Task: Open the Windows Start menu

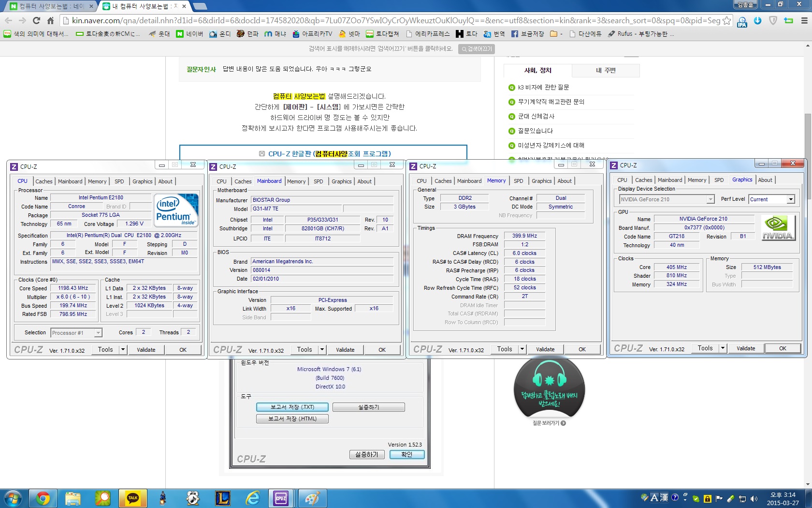Action: coord(13,498)
